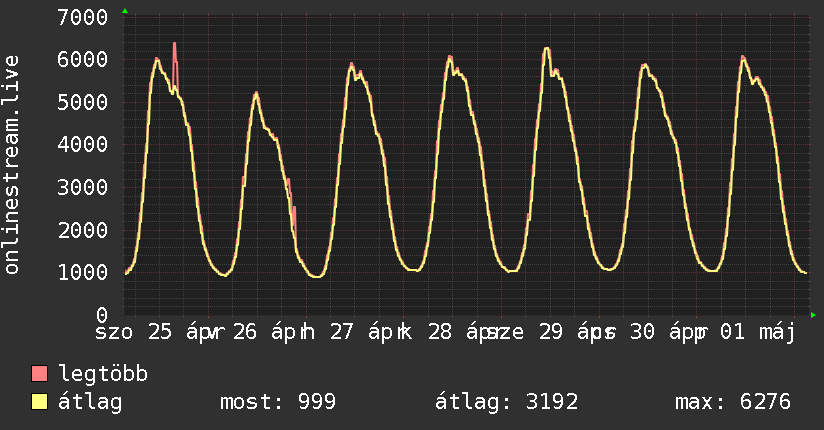Click the 'átlag: 3192' statistic
Image resolution: width=824 pixels, height=430 pixels.
pos(507,402)
